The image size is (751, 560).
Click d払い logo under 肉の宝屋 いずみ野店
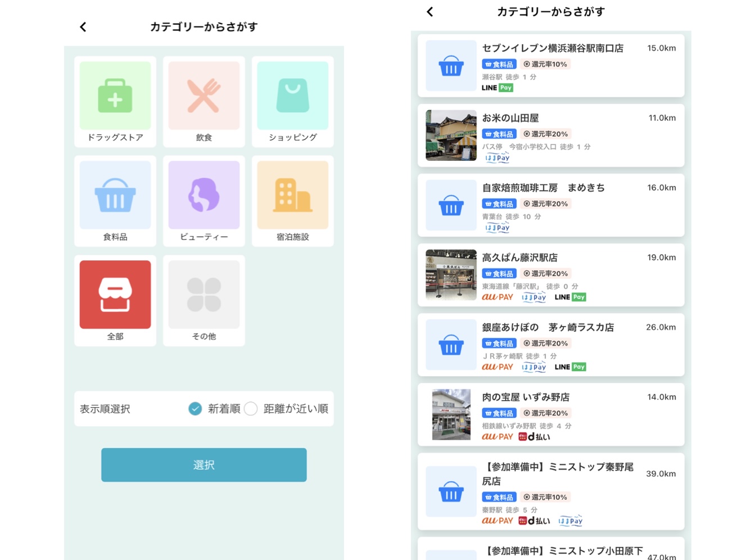[534, 436]
